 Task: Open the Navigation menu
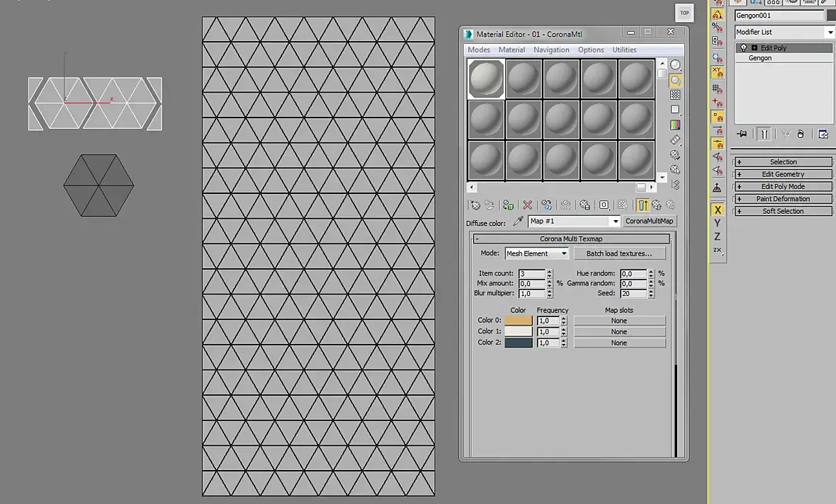tap(551, 50)
